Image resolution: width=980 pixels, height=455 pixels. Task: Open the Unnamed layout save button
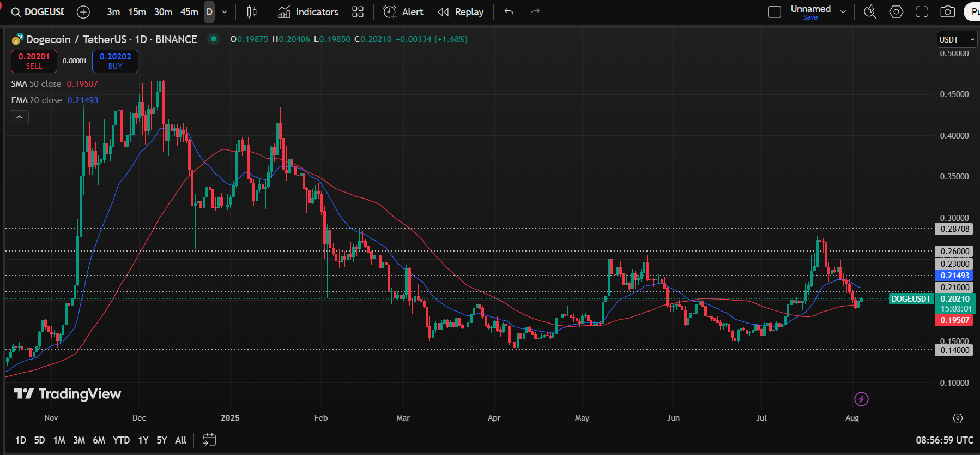810,12
